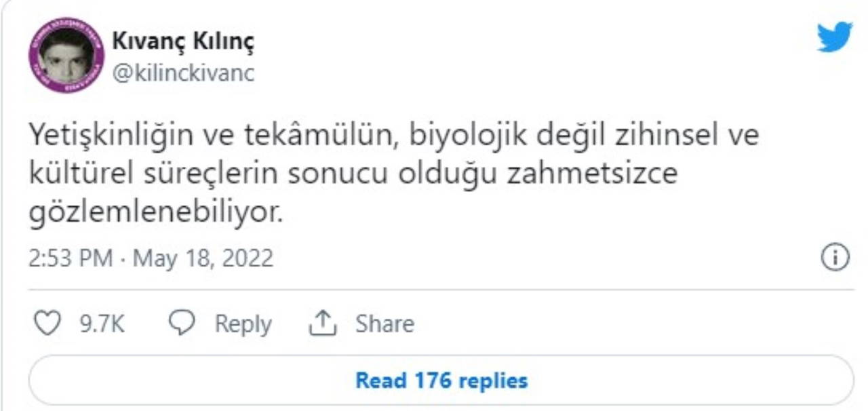Open the circled info icon
This screenshot has width=868, height=411.
835,258
